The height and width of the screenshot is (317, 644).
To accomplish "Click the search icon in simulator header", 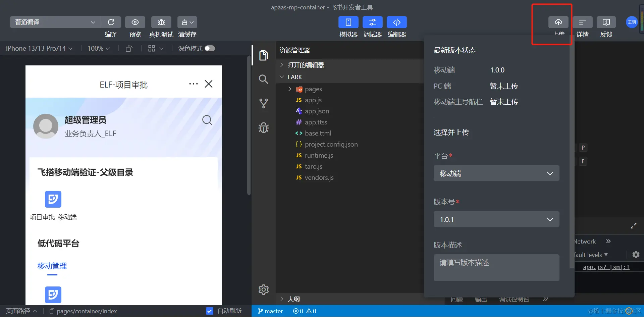I will click(207, 120).
